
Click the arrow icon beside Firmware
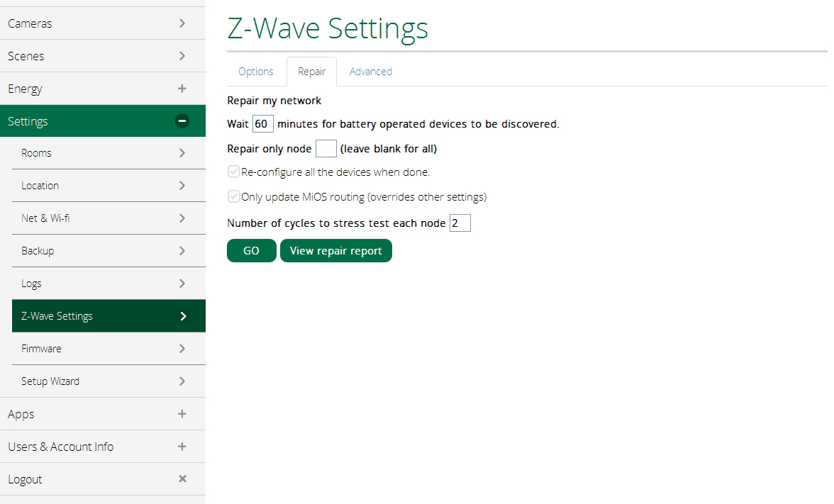182,349
